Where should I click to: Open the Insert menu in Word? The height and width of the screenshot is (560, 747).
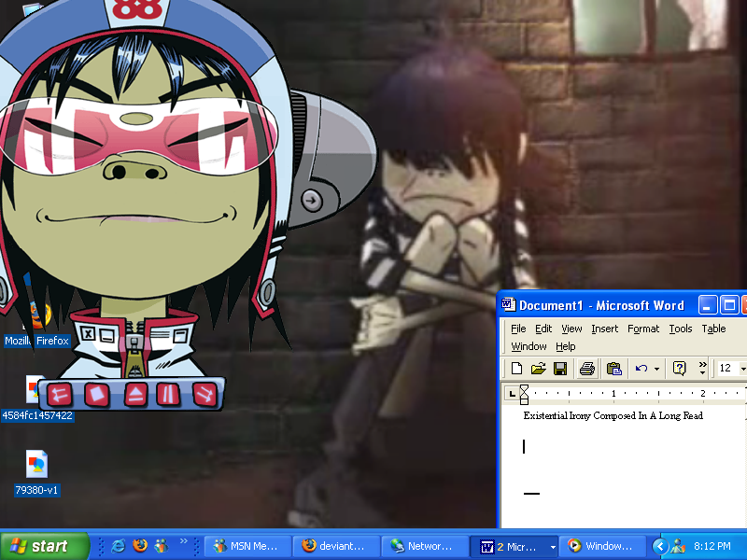coord(604,329)
